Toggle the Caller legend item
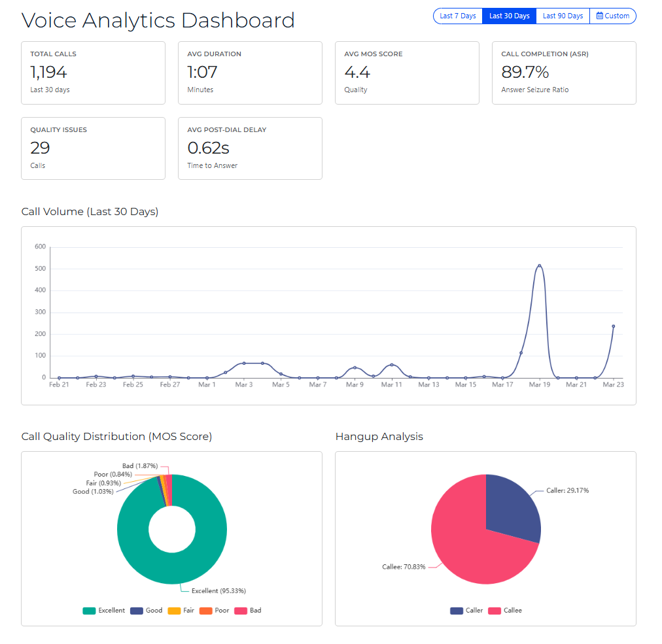 (466, 611)
